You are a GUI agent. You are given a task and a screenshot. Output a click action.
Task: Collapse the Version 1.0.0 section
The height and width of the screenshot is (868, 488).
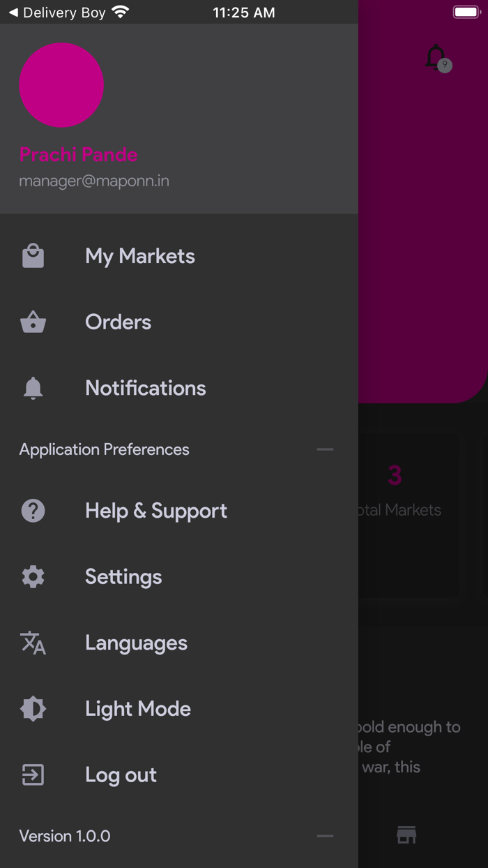click(325, 836)
